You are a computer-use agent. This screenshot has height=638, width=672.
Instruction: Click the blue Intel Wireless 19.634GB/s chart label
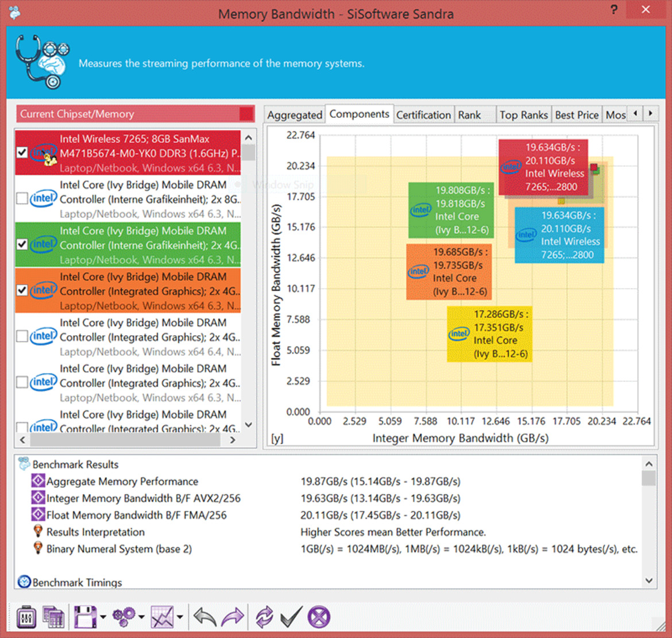559,235
